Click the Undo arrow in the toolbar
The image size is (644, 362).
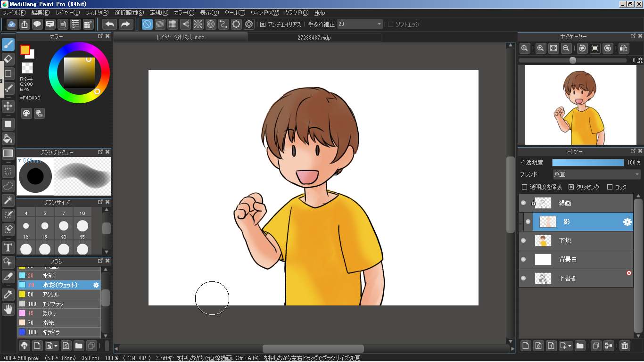pyautogui.click(x=110, y=24)
